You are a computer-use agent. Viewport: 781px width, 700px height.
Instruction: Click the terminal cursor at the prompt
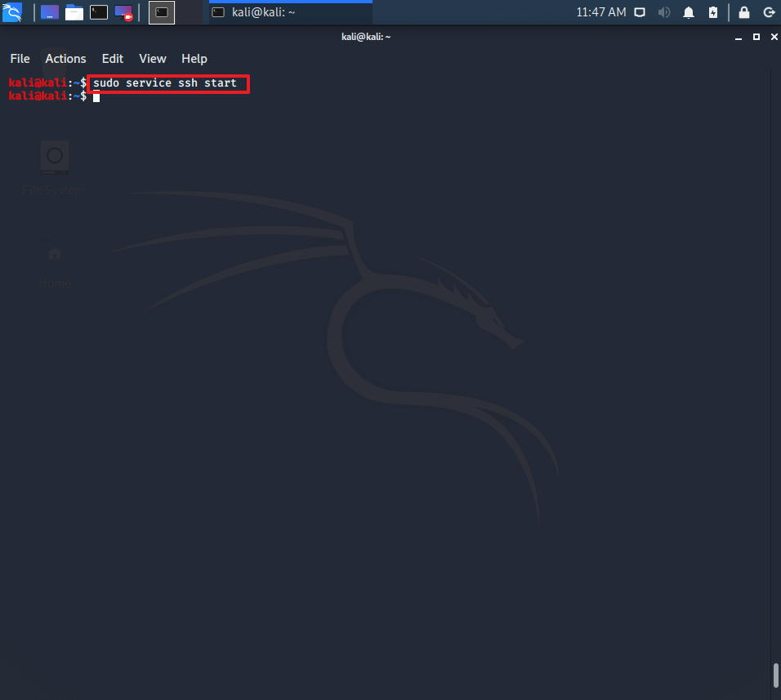tap(96, 96)
